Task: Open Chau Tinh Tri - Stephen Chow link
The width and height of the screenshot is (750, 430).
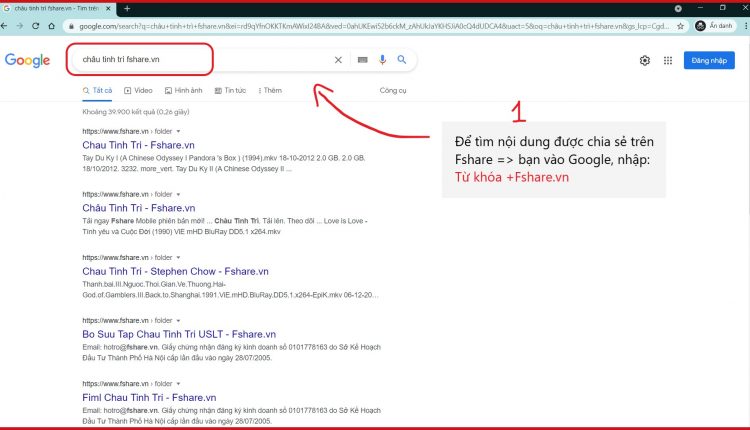Action: click(175, 271)
